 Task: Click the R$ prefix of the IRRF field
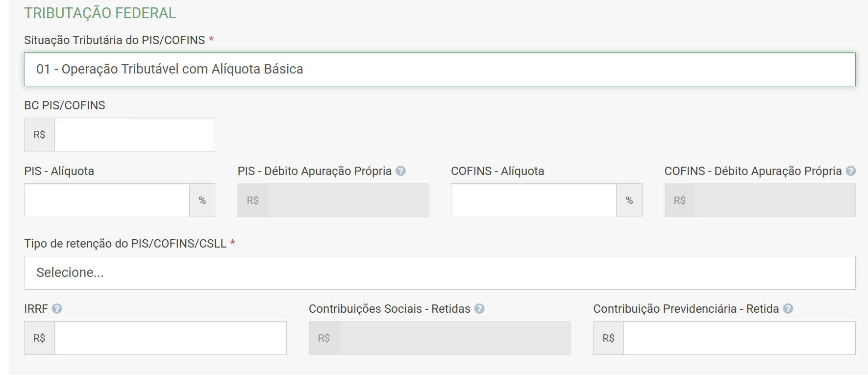(39, 338)
